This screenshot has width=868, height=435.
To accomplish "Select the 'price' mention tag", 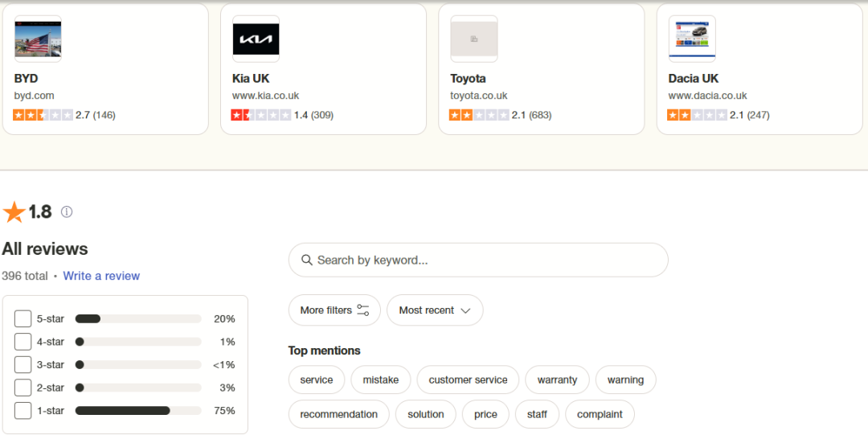I will pos(485,415).
